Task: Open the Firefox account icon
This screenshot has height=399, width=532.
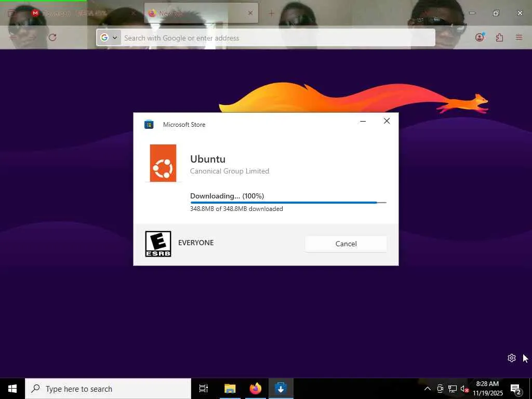Action: point(480,37)
